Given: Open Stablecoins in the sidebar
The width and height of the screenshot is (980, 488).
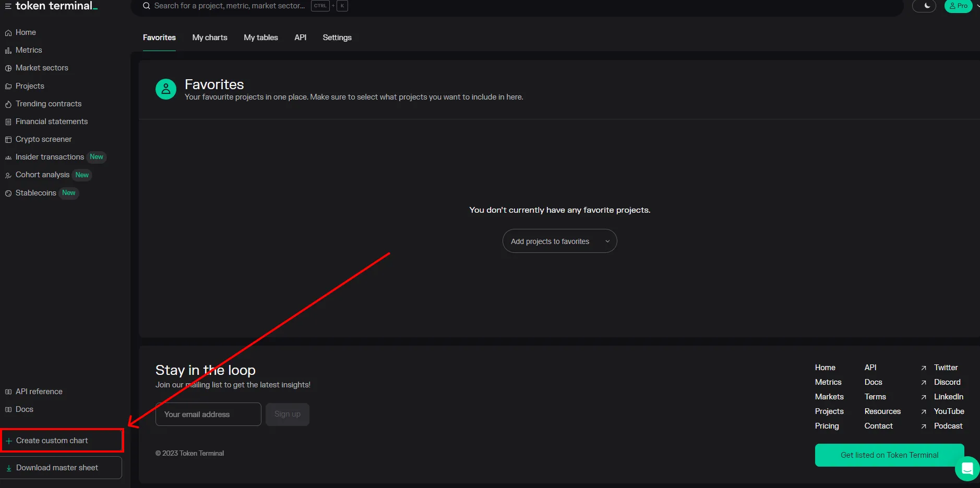Looking at the screenshot, I should click(x=36, y=193).
